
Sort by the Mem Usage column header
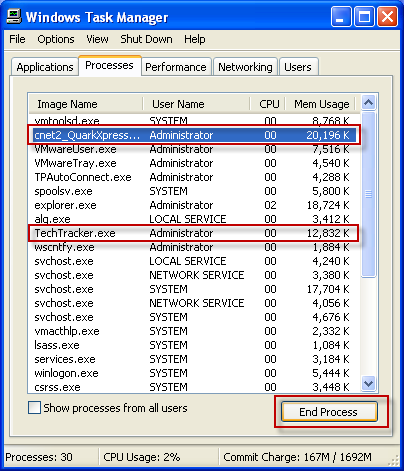click(321, 104)
